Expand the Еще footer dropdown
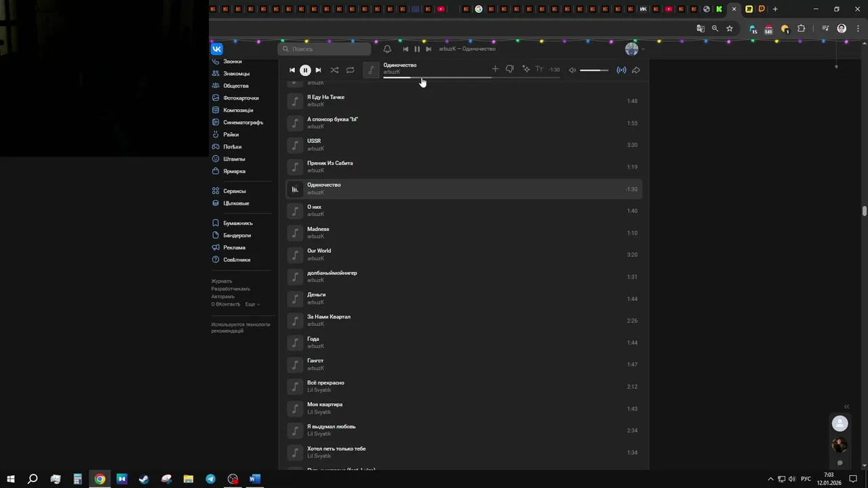868x488 pixels. 252,304
